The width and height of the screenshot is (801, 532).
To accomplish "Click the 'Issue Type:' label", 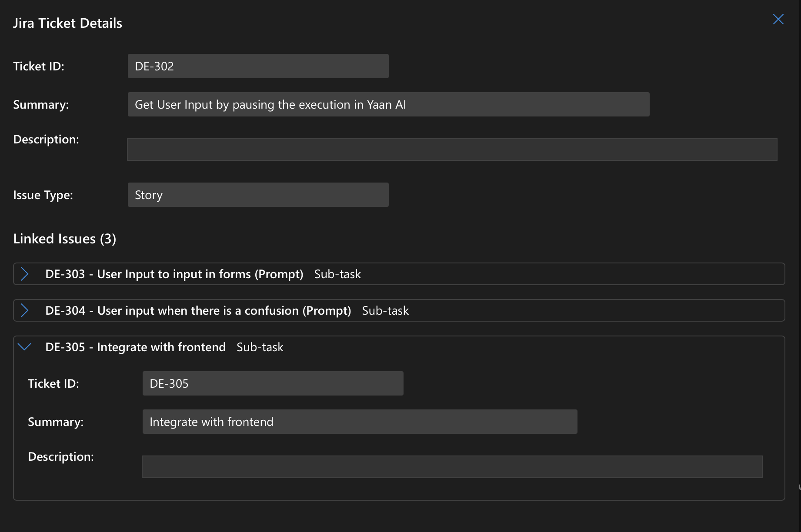I will pyautogui.click(x=43, y=195).
